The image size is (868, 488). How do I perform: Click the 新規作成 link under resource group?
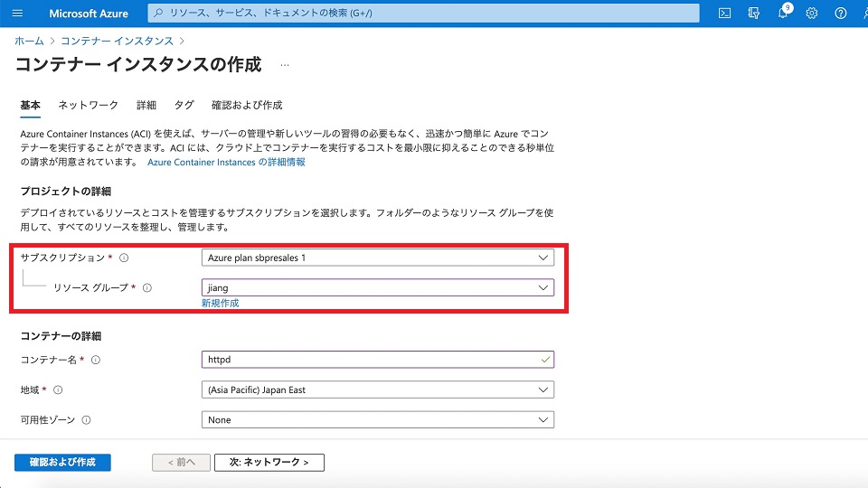click(x=220, y=304)
